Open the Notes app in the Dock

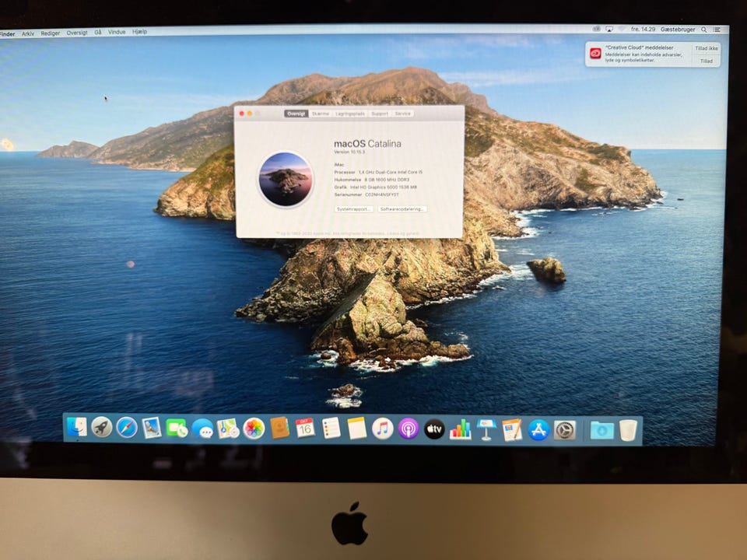click(356, 429)
